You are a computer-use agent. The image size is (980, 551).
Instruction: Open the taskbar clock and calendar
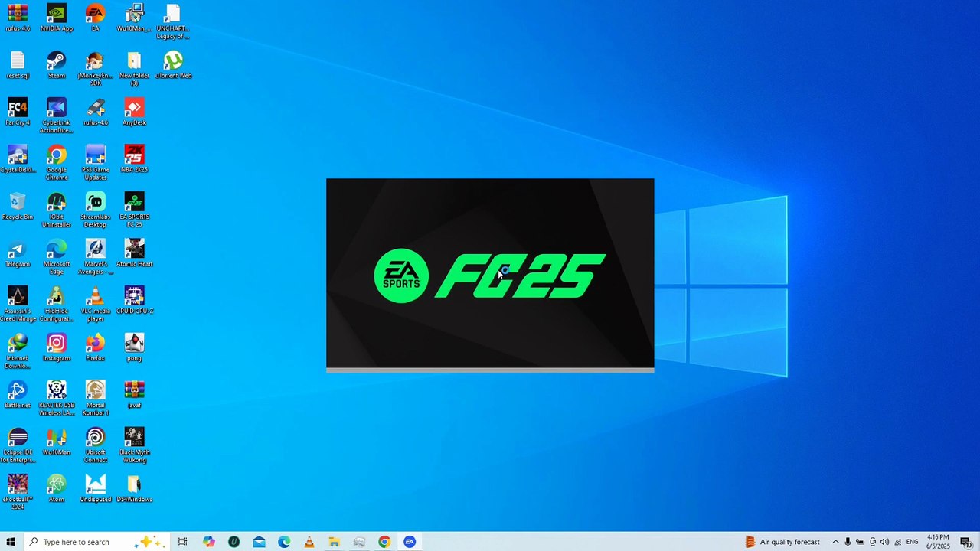point(938,542)
